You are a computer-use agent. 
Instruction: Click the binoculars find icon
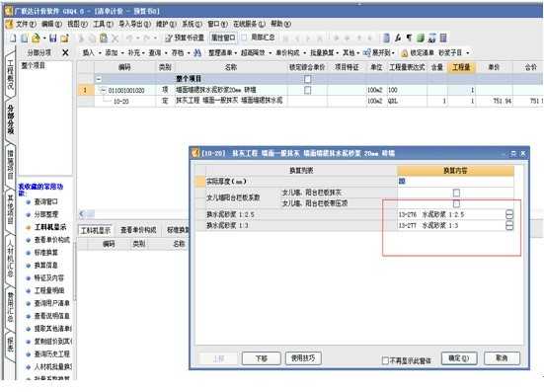pyautogui.click(x=197, y=53)
